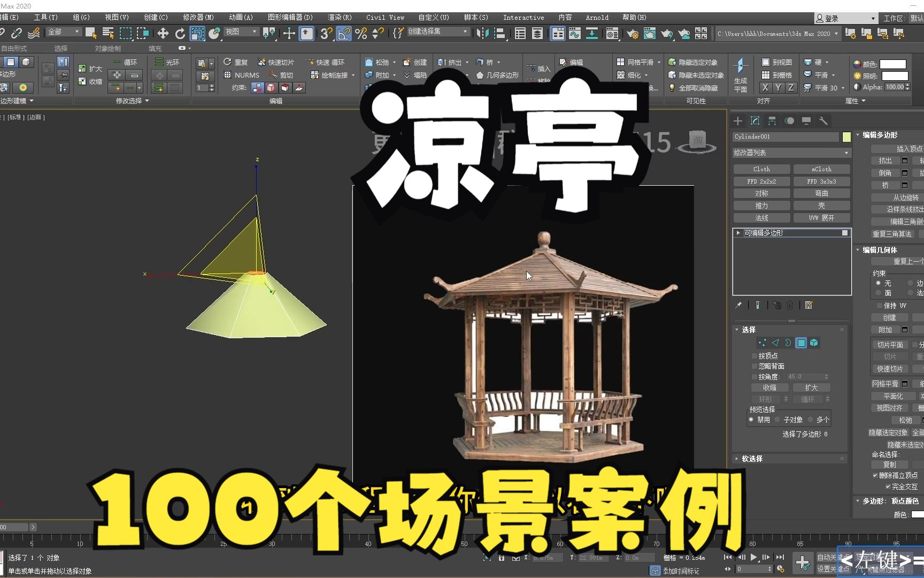Viewport: 924px width, 578px height.
Task: Open 登录 account dropdown
Action: [x=846, y=18]
